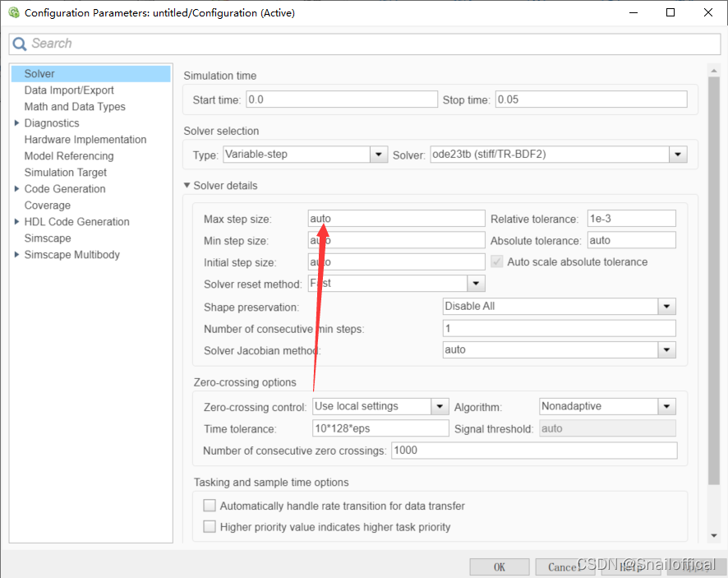Click the scrollbar down arrow

point(713,536)
